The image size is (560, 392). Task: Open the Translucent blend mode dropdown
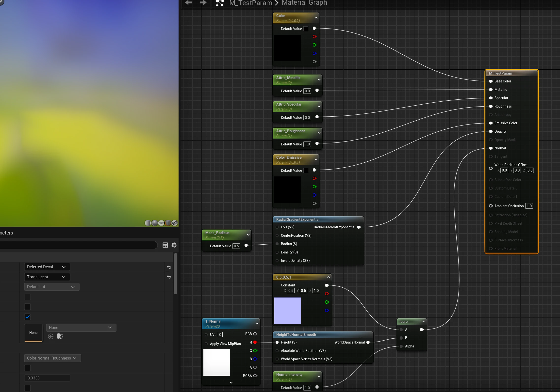(x=47, y=277)
